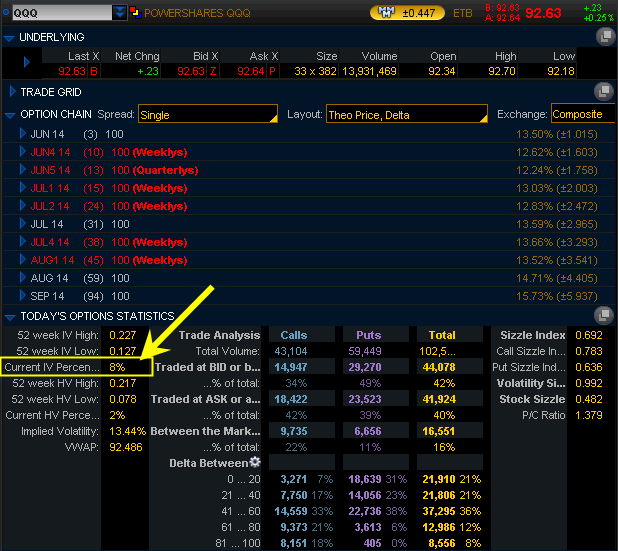Click the ETB label in header
This screenshot has width=618, height=551.
pyautogui.click(x=463, y=14)
